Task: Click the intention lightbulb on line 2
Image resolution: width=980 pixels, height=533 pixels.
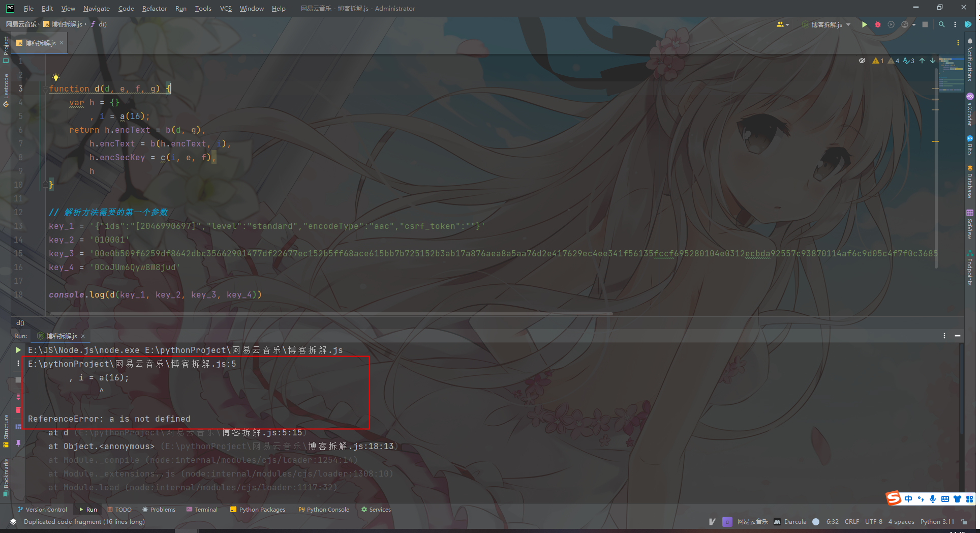Action: pyautogui.click(x=56, y=77)
